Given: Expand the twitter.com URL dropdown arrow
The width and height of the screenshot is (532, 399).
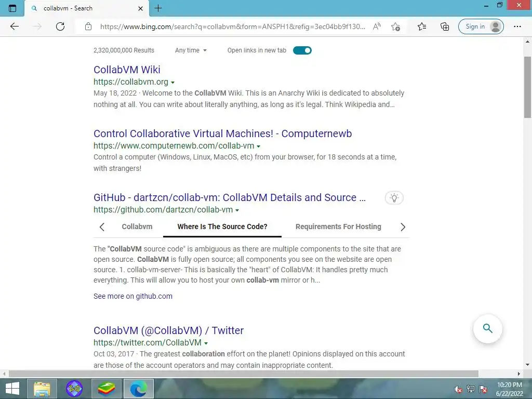Looking at the screenshot, I should pyautogui.click(x=206, y=343).
